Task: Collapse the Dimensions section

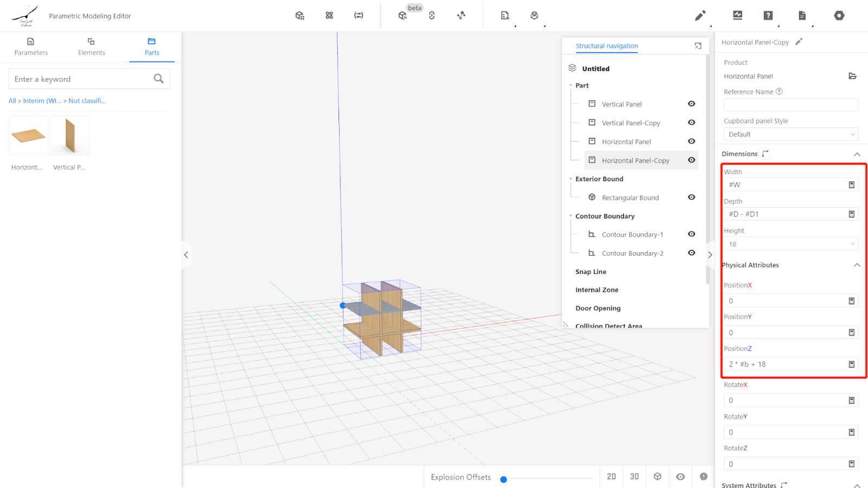Action: coord(857,155)
